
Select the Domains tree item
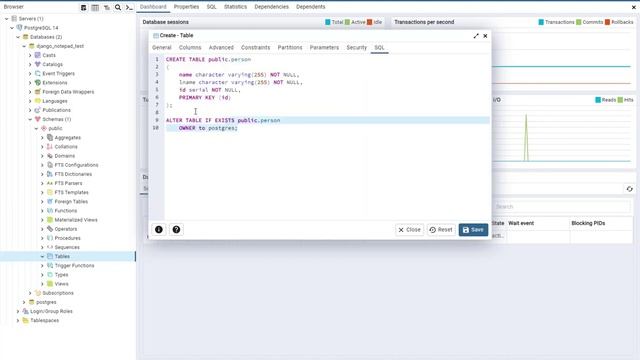64,156
